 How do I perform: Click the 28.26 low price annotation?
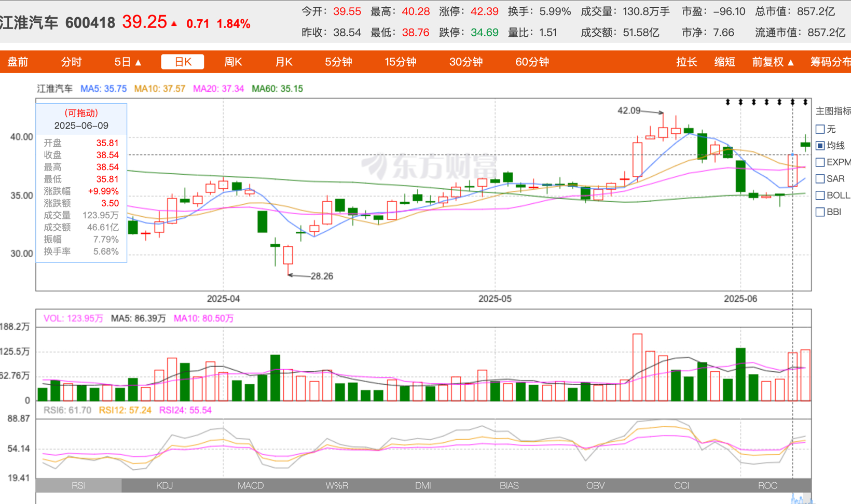pos(322,276)
